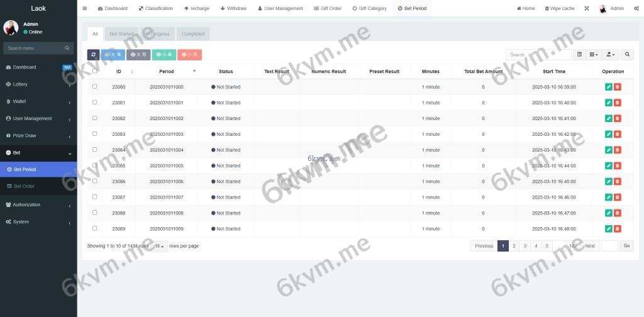This screenshot has width=644, height=317.
Task: Select the checkbox for row 23086
Action: tap(95, 181)
